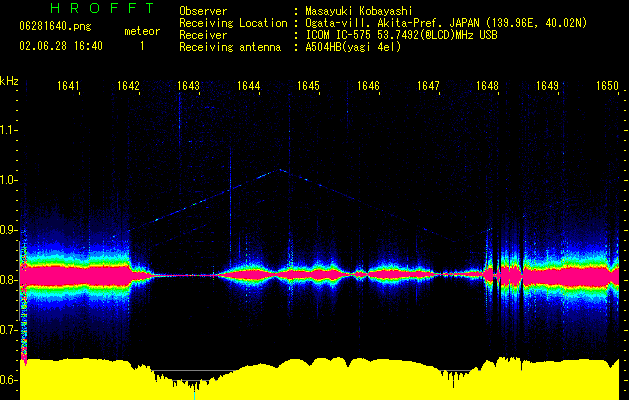Click the Observer field label
The width and height of the screenshot is (629, 400).
click(x=203, y=11)
